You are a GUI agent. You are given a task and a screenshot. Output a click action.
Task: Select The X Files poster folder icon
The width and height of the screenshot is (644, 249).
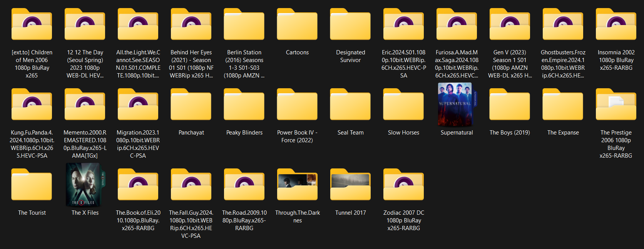point(85,185)
